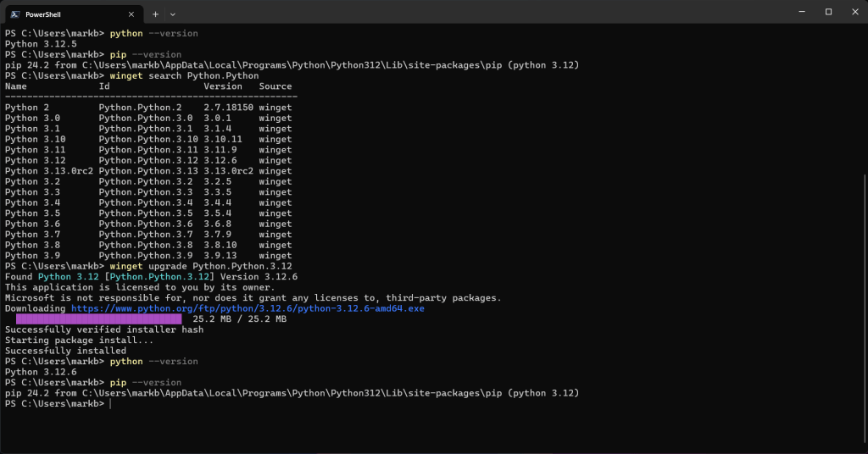Viewport: 868px width, 454px height.
Task: Open a new tab with plus button
Action: 156,14
